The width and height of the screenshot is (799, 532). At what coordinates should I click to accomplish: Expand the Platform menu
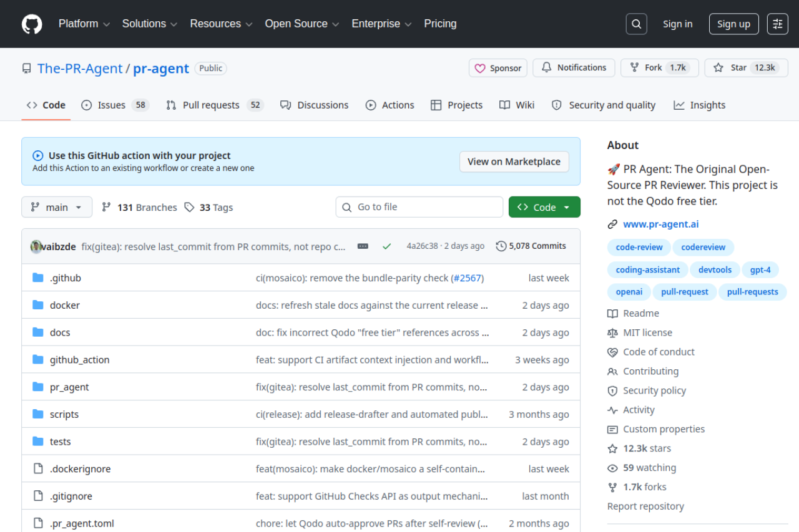[84, 24]
